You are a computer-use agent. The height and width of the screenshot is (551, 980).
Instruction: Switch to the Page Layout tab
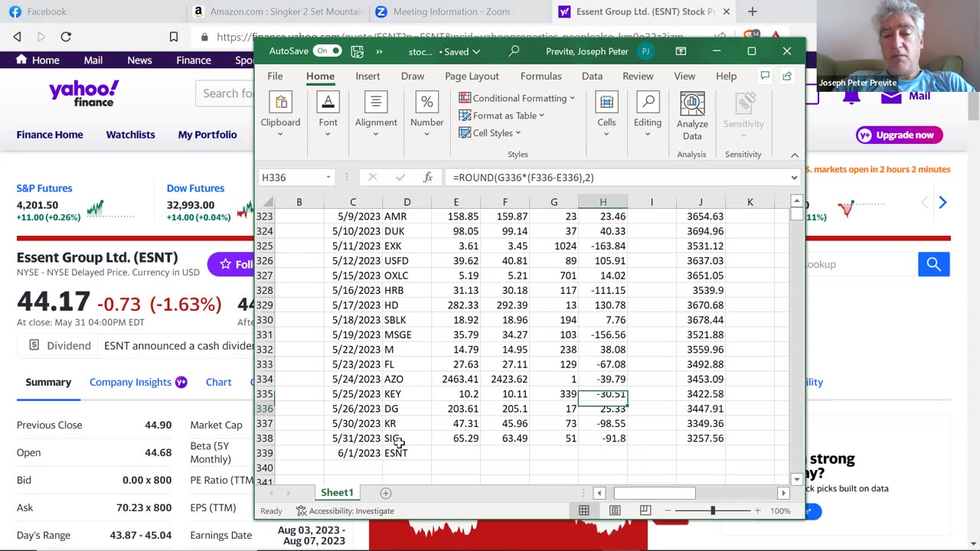(x=472, y=76)
